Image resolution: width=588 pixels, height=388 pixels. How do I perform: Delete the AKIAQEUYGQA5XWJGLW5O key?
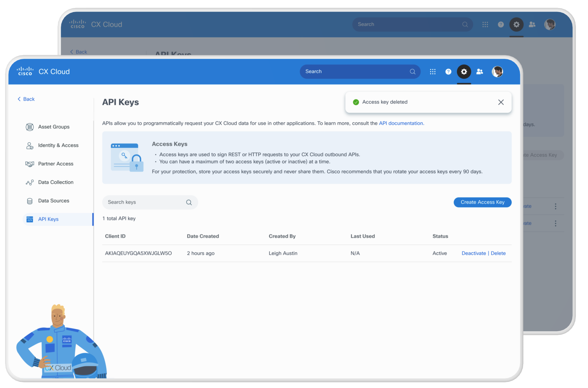pyautogui.click(x=498, y=253)
